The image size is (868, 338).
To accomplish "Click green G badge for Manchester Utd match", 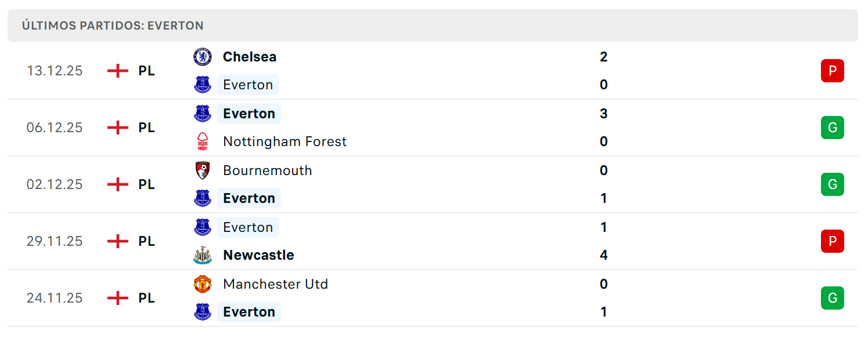I will [x=832, y=298].
